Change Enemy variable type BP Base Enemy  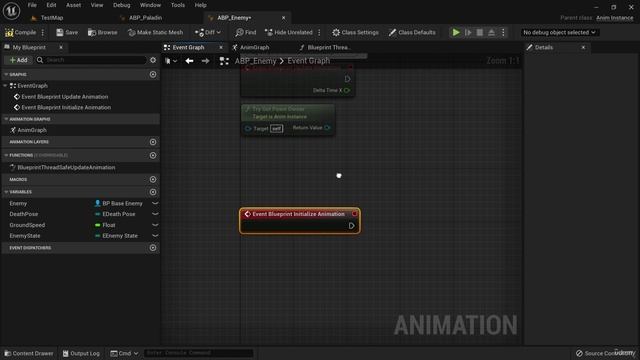tap(119, 203)
